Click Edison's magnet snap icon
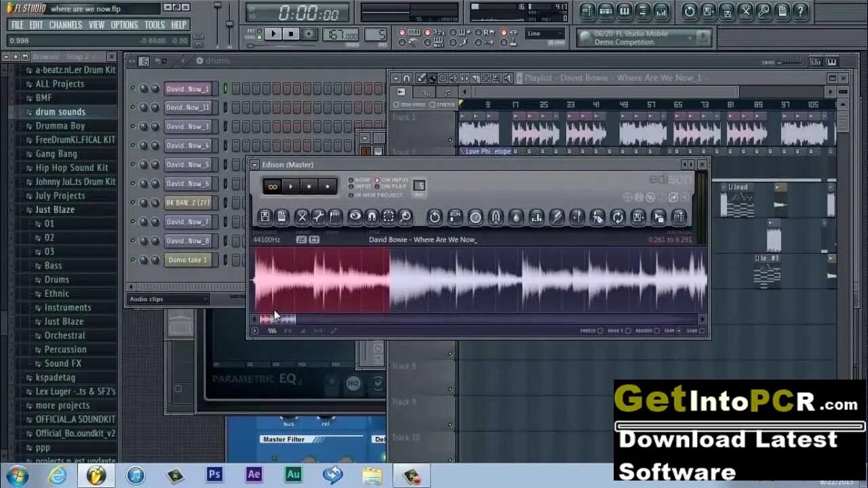 pos(372,217)
